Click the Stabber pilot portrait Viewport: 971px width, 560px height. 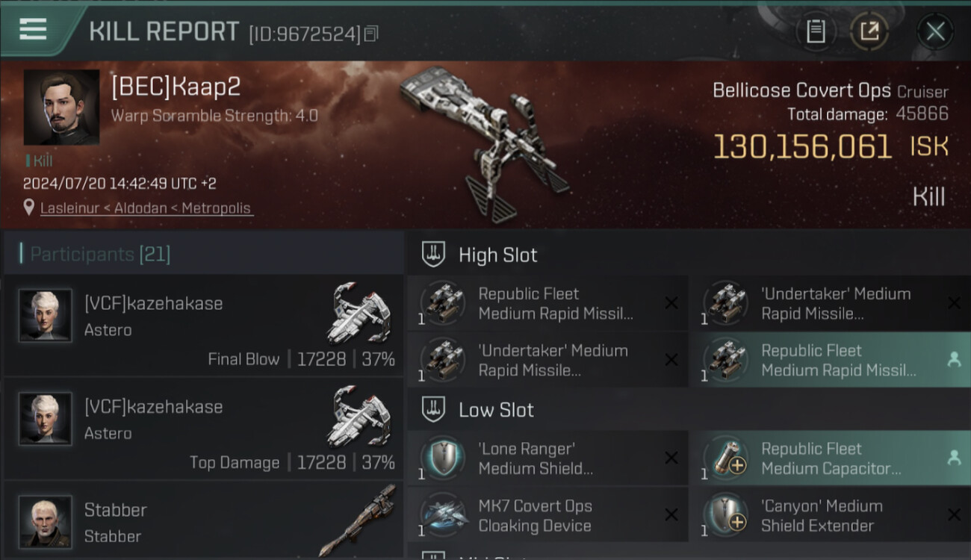(x=46, y=521)
